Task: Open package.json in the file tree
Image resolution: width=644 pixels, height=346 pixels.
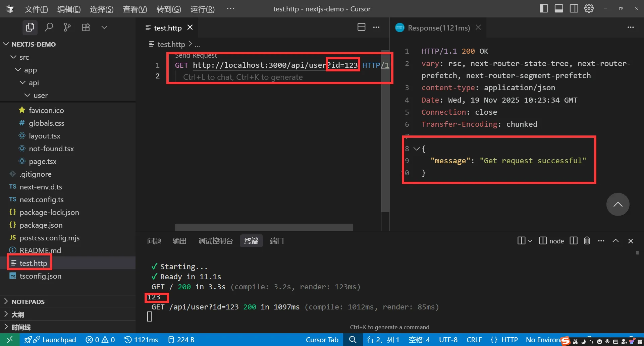Action: click(41, 225)
